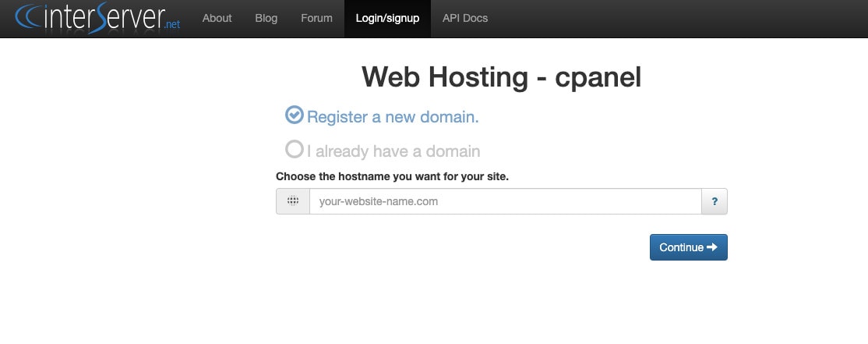Click the question mark help button
Image resolution: width=868 pixels, height=344 pixels.
pos(715,201)
